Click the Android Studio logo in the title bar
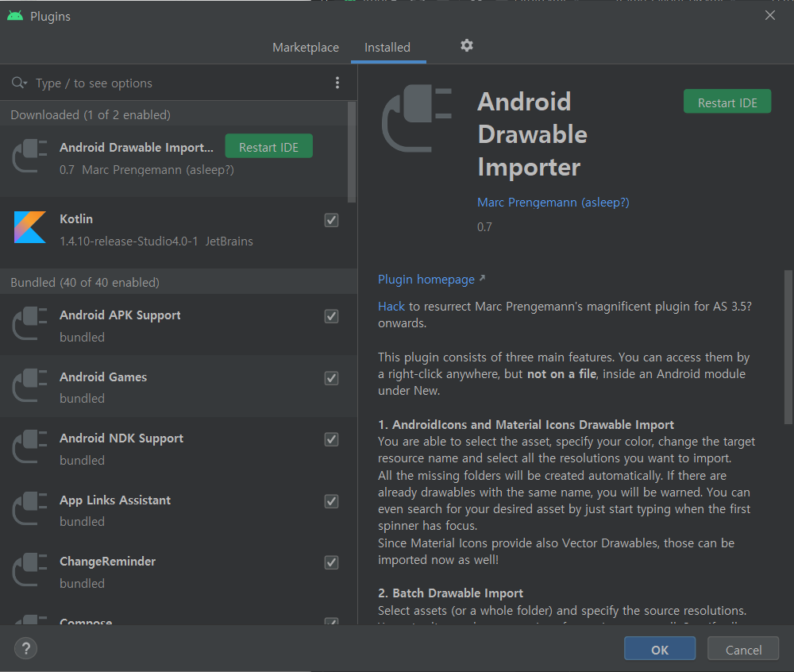The width and height of the screenshot is (794, 672). tap(15, 16)
